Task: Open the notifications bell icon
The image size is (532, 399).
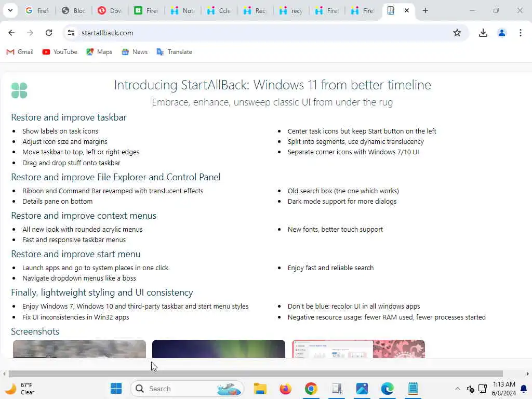Action: click(x=524, y=389)
